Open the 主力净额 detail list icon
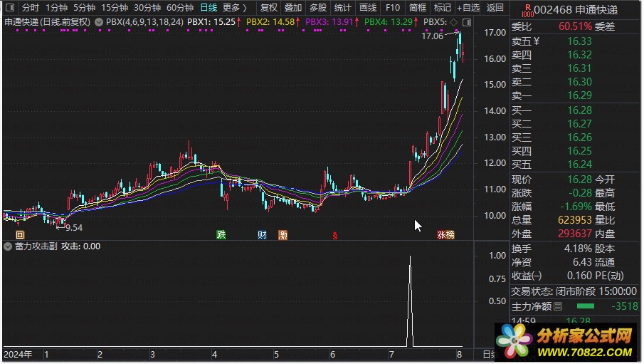644x364 pixels. pyautogui.click(x=558, y=306)
